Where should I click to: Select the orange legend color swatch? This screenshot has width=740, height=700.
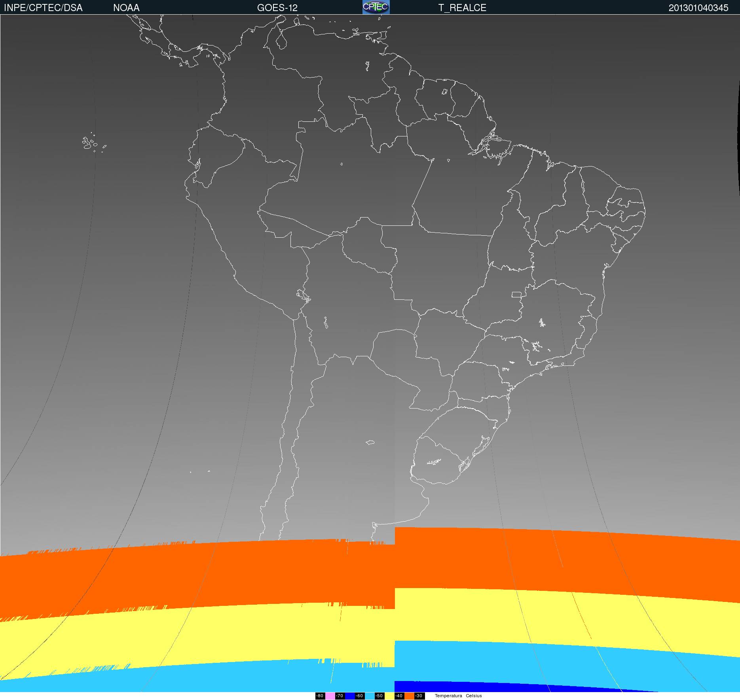tap(409, 696)
